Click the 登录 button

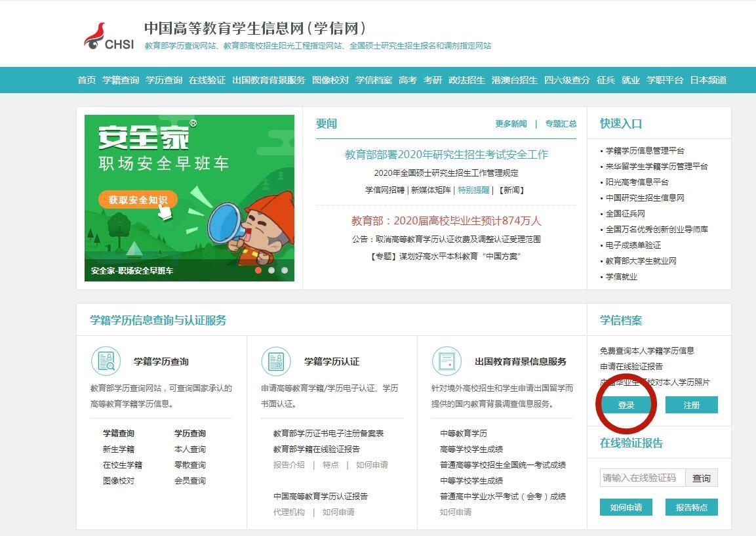(x=626, y=405)
